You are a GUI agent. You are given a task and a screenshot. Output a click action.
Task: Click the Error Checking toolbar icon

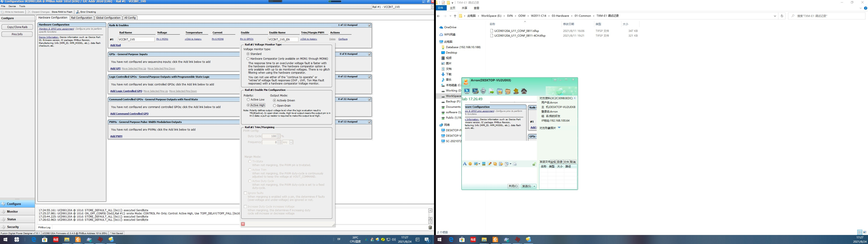(78, 12)
